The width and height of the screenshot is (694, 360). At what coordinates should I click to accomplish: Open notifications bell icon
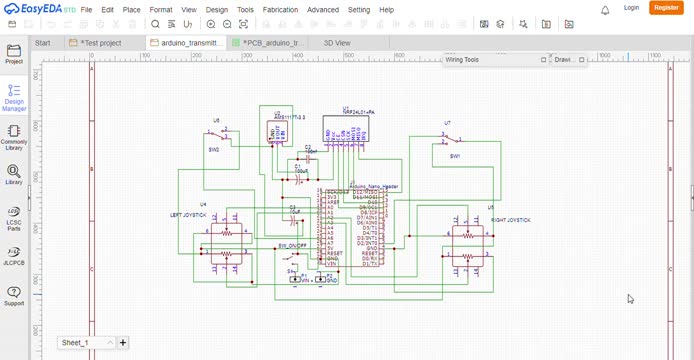[x=605, y=10]
